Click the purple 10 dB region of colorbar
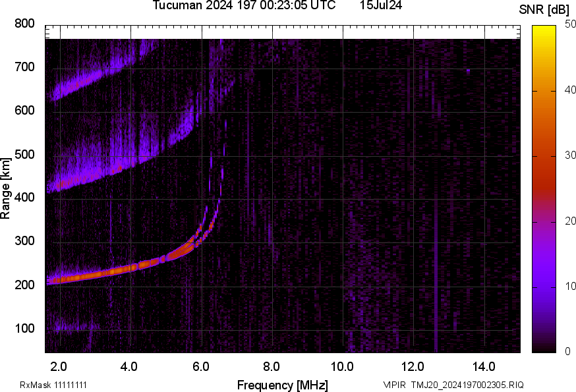 tap(544, 287)
